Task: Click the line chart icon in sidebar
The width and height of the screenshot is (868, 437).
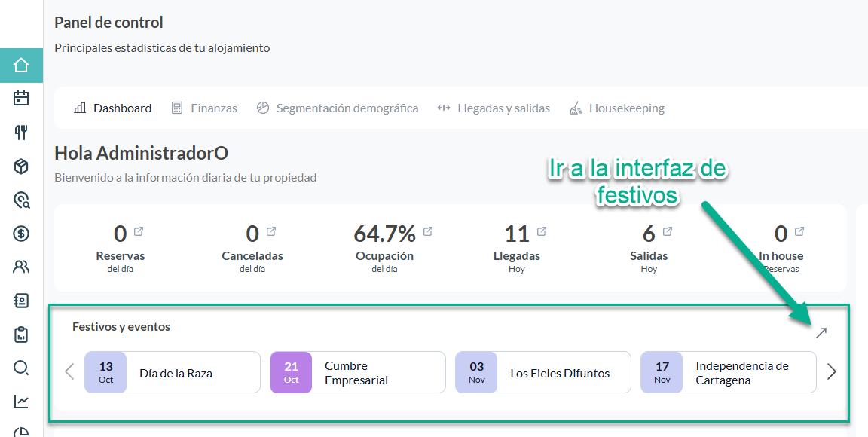Action: pos(21,402)
